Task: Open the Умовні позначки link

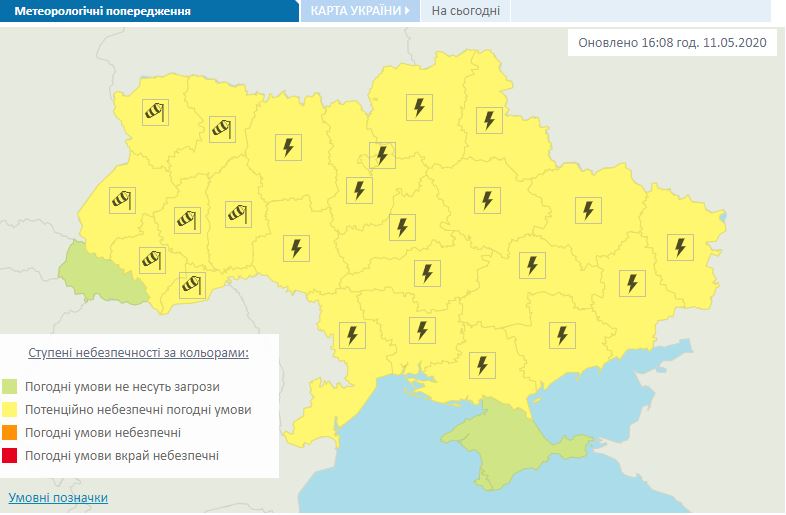Action: click(x=58, y=497)
